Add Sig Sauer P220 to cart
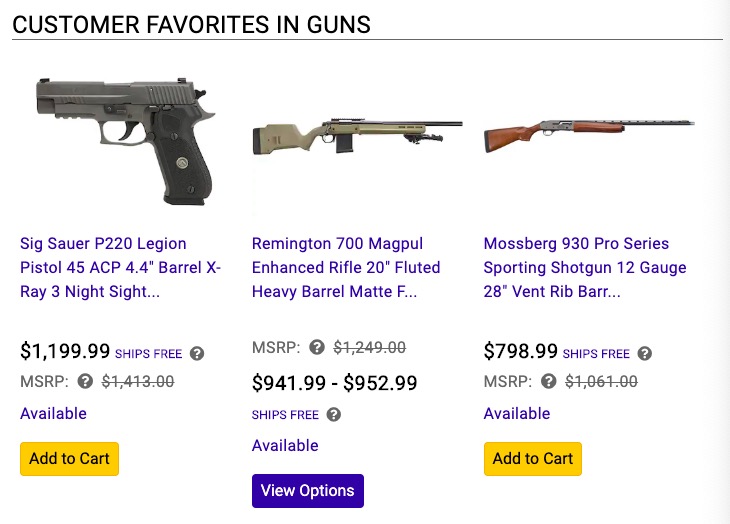 (69, 459)
